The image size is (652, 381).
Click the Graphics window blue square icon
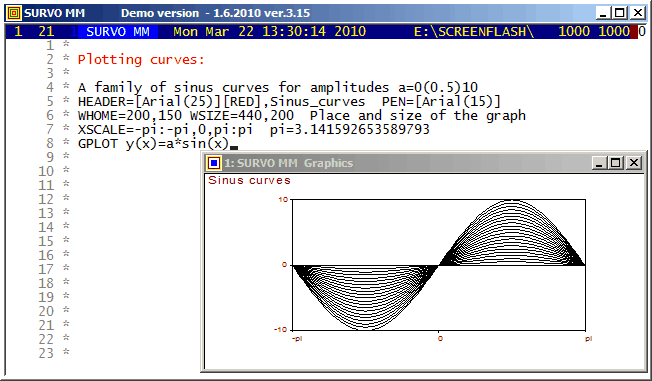point(214,163)
